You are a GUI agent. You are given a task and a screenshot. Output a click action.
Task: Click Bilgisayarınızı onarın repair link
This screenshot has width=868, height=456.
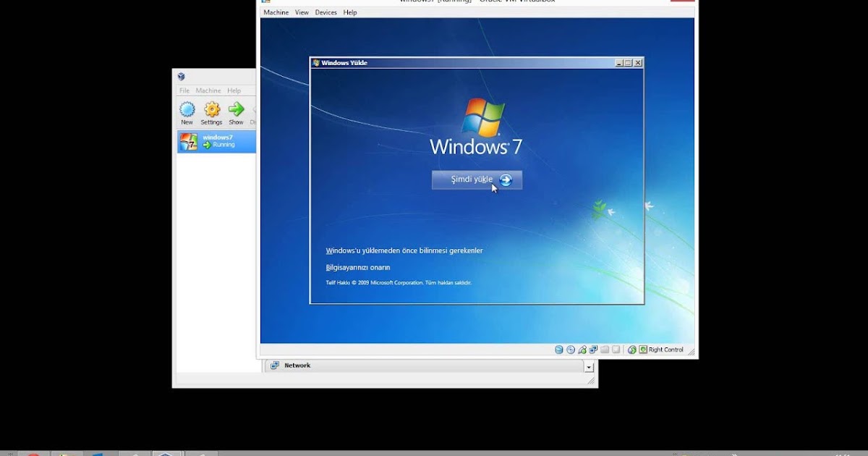pos(358,267)
